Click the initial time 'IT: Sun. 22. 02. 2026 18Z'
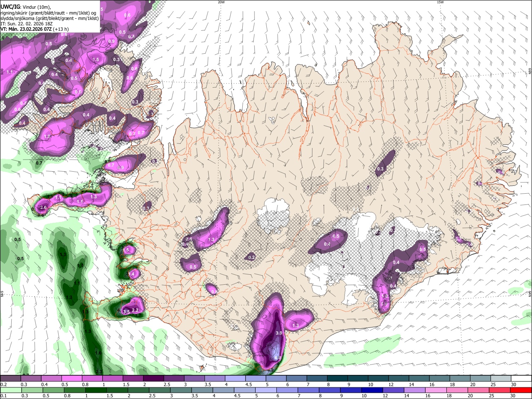The height and width of the screenshot is (399, 532). pyautogui.click(x=27, y=24)
